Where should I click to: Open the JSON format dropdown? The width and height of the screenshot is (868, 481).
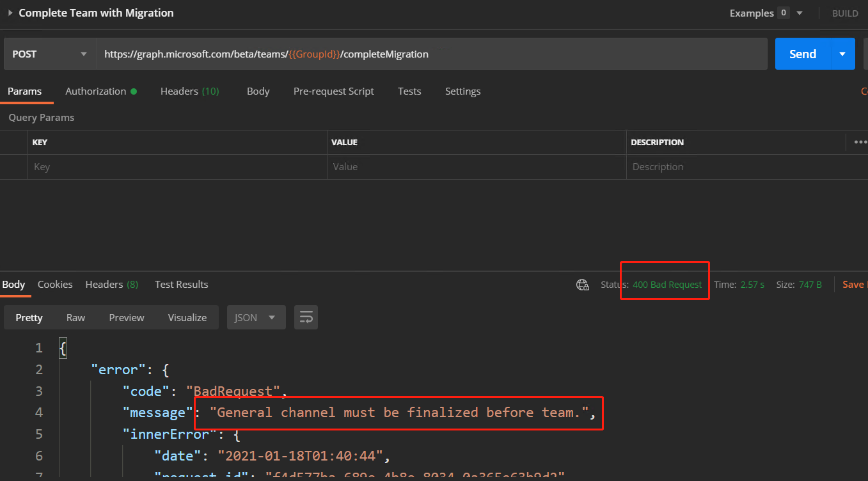pos(256,318)
